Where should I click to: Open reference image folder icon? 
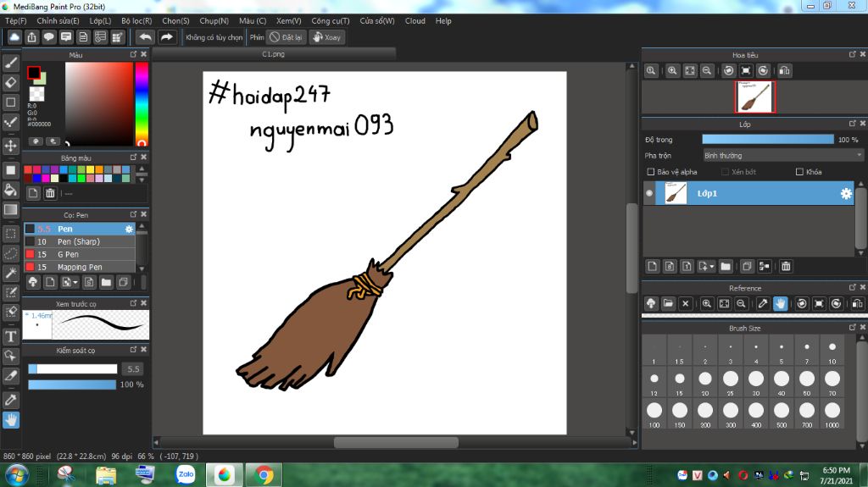668,303
